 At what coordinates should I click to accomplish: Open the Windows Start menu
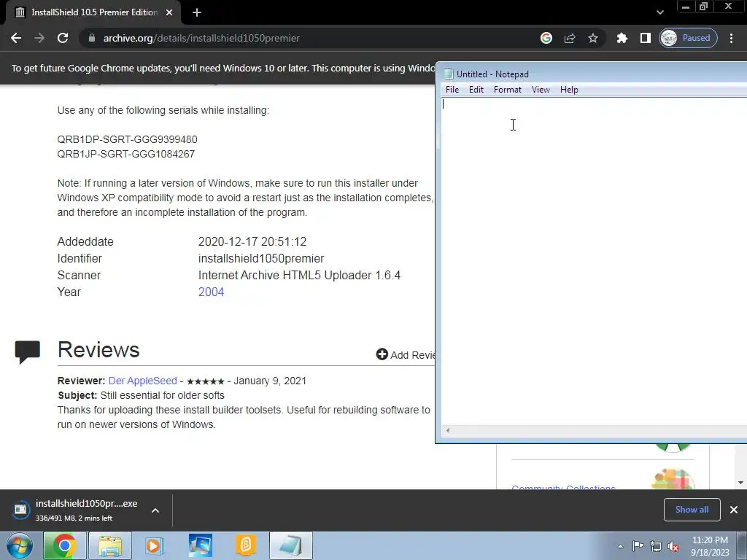coord(20,545)
